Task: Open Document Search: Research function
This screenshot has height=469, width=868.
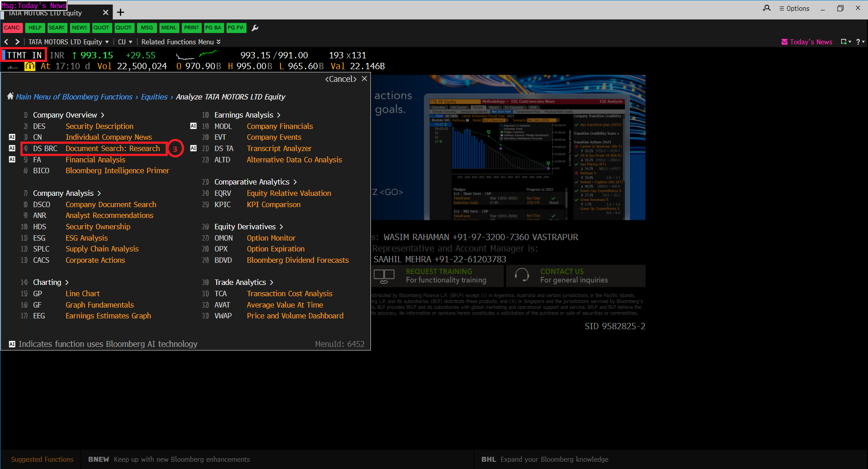Action: [x=113, y=148]
